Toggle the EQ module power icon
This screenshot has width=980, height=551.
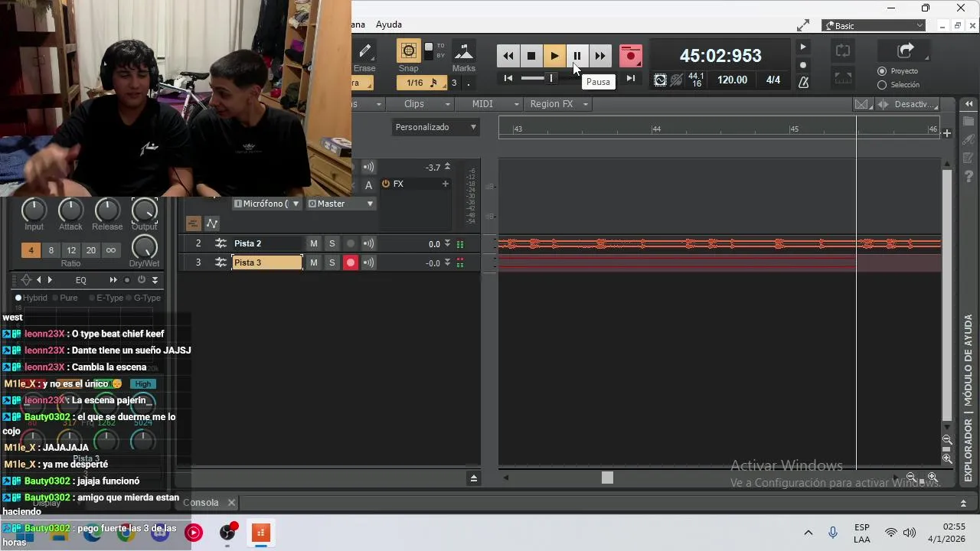[141, 280]
